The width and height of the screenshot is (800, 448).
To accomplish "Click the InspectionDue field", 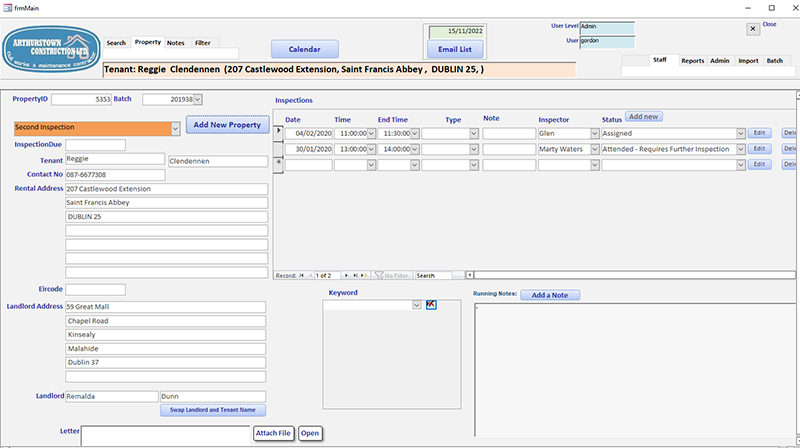I will [95, 145].
